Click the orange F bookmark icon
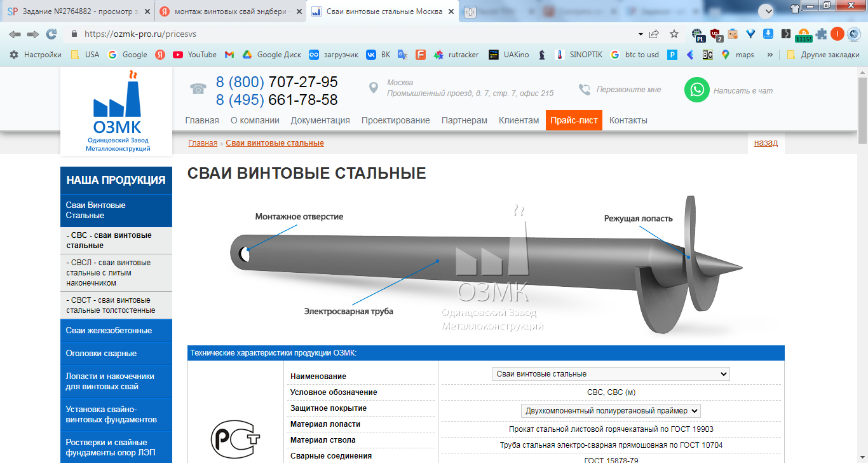 [x=420, y=55]
